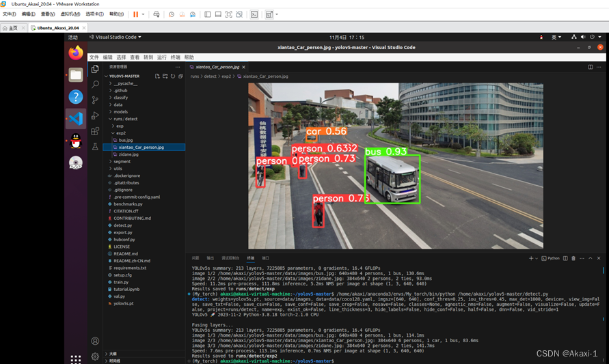This screenshot has height=364, width=609.
Task: Open the Search view icon
Action: tap(95, 84)
